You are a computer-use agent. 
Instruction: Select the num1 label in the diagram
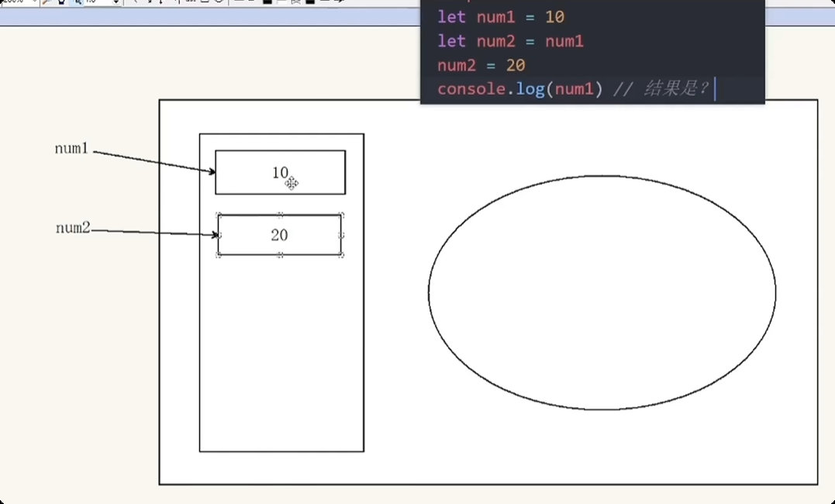71,148
